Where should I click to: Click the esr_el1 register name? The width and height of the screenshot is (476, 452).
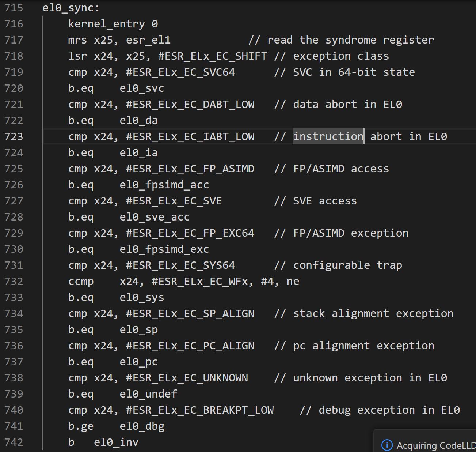point(148,40)
